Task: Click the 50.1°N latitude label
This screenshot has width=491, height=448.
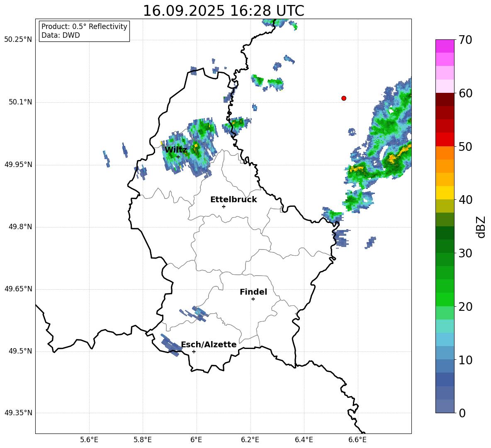Action: 20,102
